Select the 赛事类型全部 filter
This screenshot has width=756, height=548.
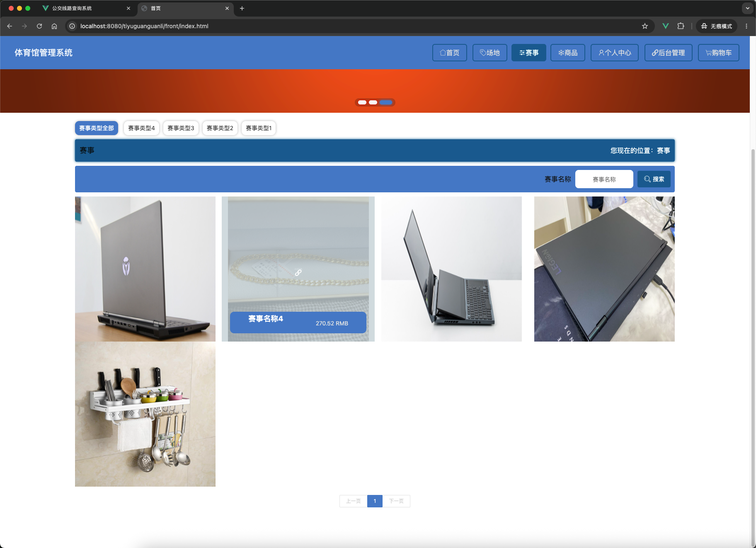[97, 128]
